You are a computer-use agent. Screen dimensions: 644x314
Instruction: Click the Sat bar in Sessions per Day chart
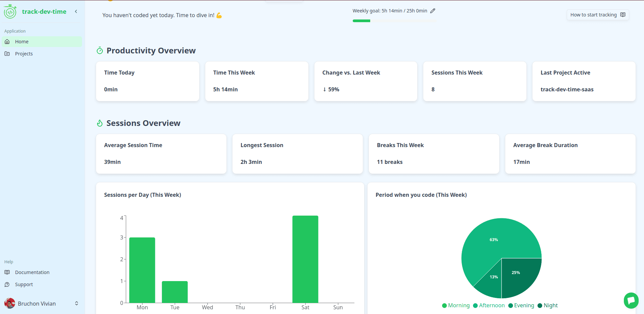(x=305, y=259)
